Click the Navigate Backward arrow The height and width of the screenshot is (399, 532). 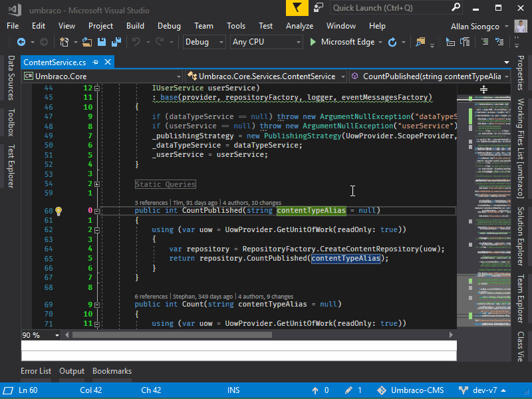[21, 41]
